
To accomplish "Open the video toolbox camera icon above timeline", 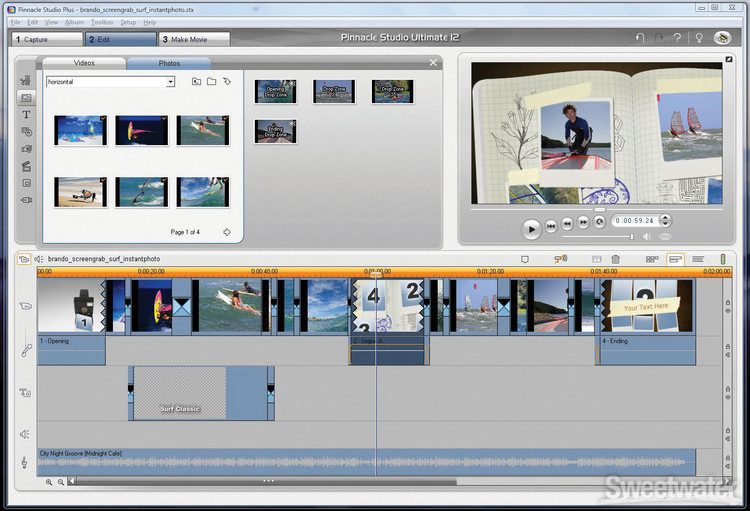I will point(24,259).
